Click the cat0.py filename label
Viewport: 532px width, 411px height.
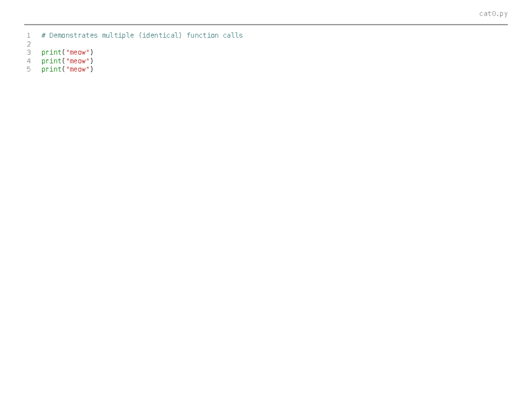pyautogui.click(x=493, y=14)
